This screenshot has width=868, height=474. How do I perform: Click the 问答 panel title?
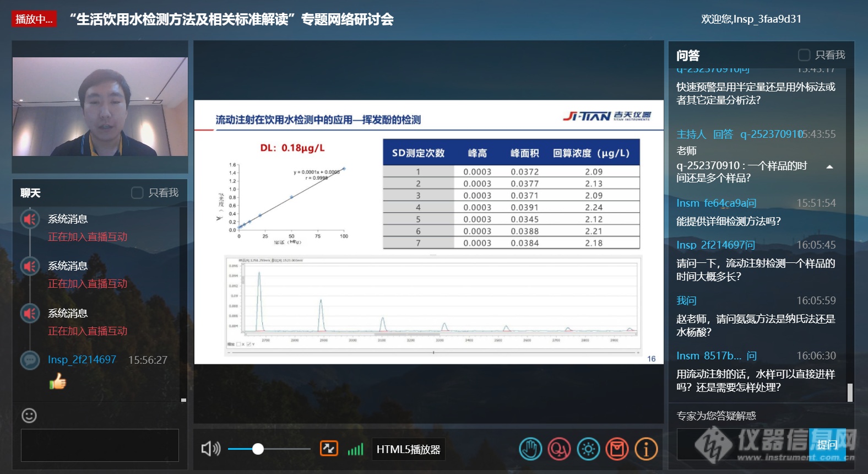click(x=688, y=56)
